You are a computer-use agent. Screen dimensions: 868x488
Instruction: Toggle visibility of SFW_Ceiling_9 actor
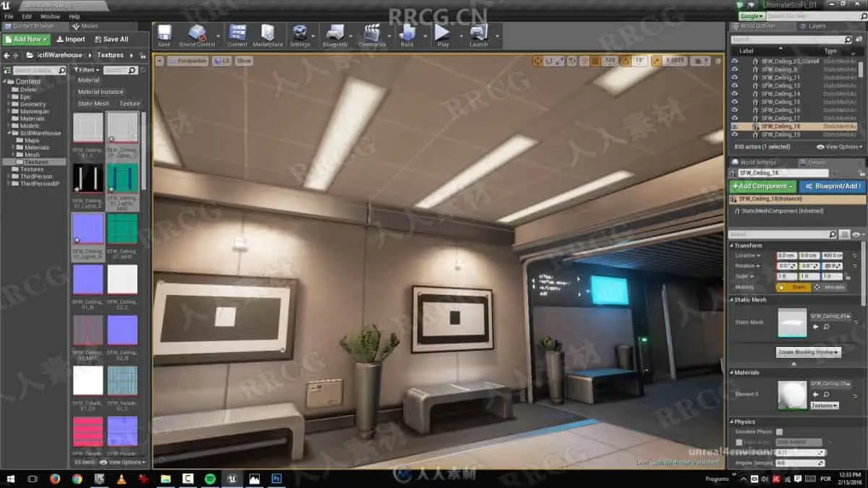(735, 69)
